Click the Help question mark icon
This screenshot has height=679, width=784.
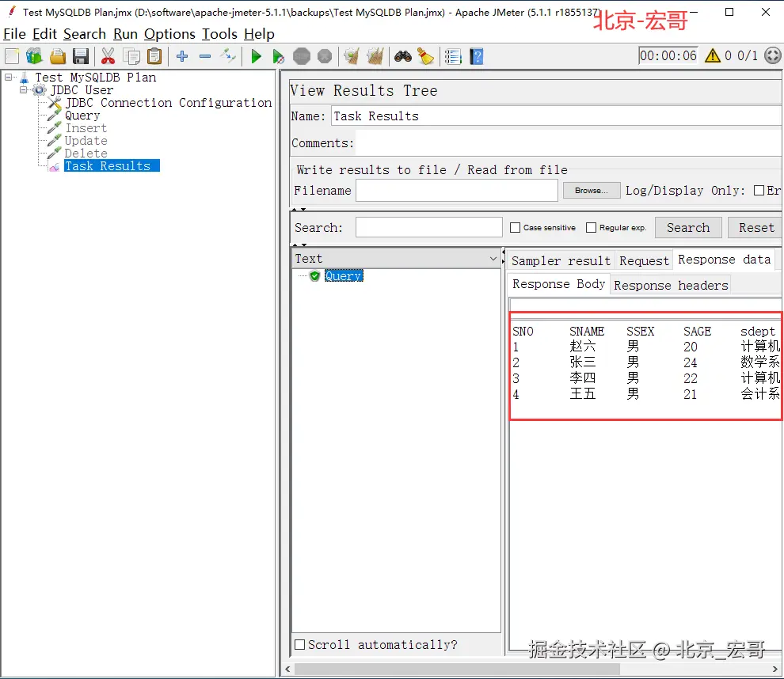(477, 56)
